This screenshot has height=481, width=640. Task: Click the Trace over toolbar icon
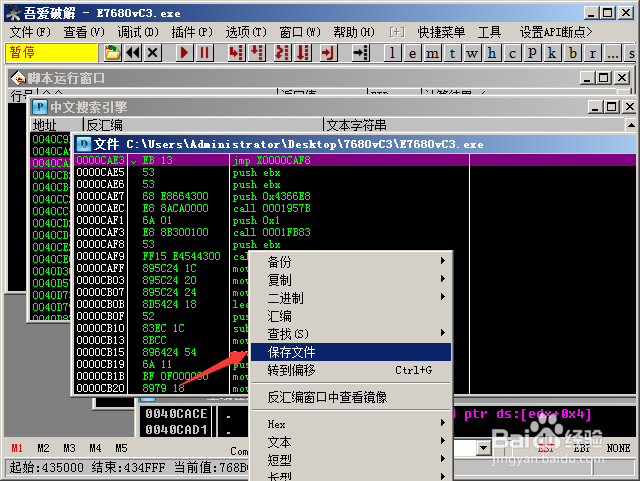tap(302, 53)
